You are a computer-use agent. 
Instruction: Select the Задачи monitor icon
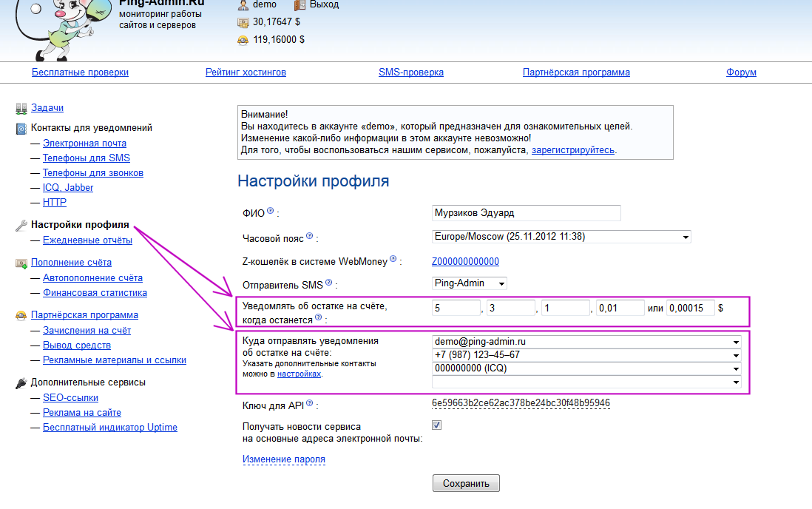coord(21,107)
